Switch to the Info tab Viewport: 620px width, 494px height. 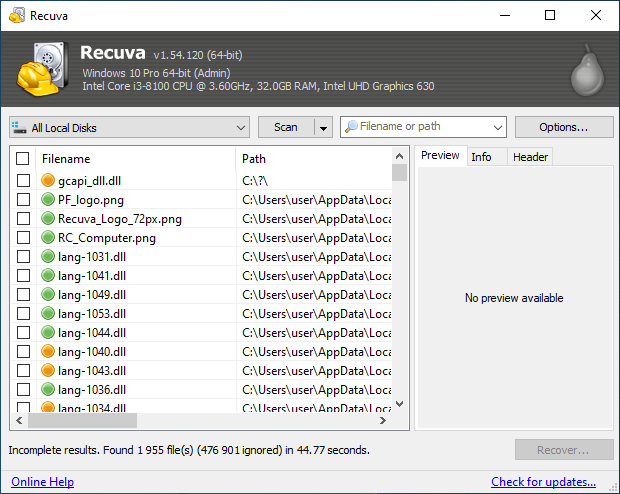tap(481, 156)
